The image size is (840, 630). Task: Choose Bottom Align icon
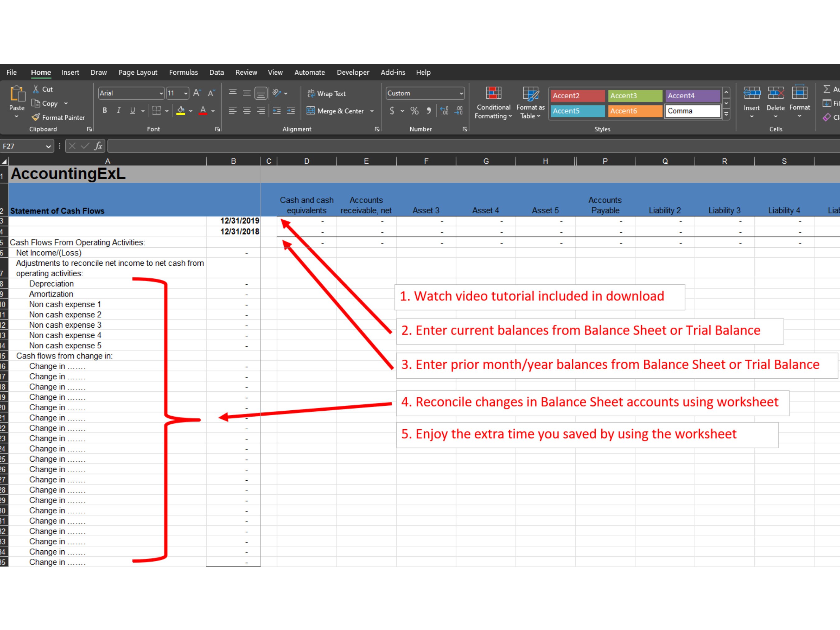261,93
